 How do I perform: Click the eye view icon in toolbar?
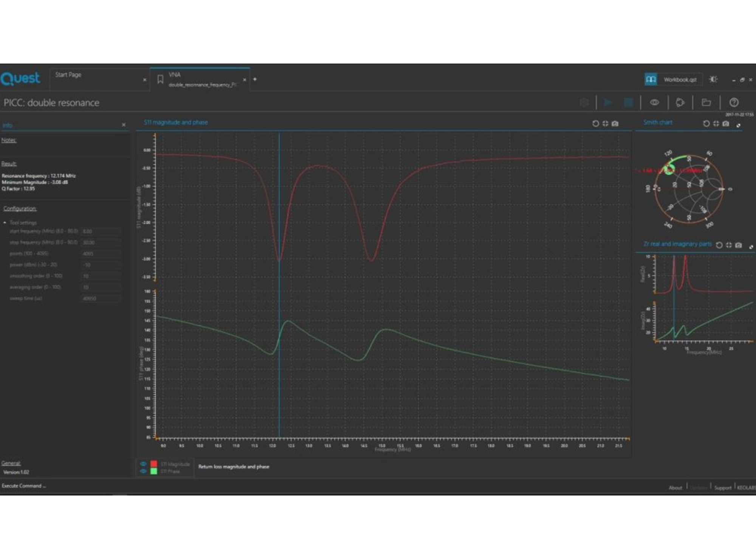(654, 102)
